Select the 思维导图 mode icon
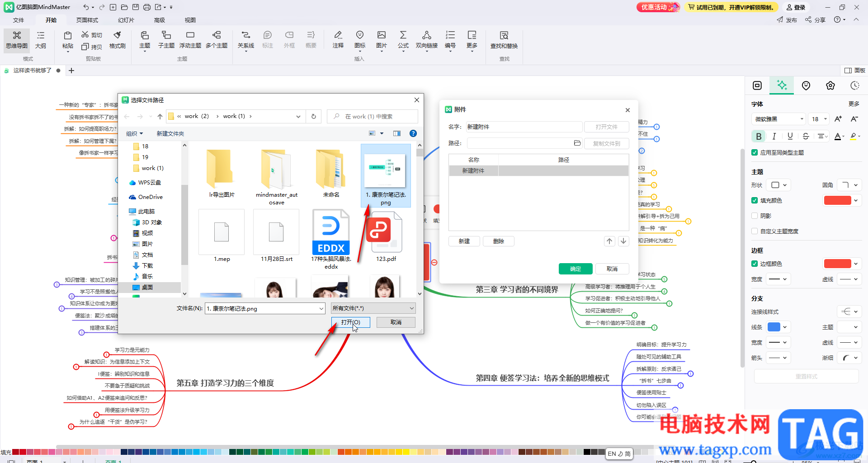The width and height of the screenshot is (868, 463). 17,40
